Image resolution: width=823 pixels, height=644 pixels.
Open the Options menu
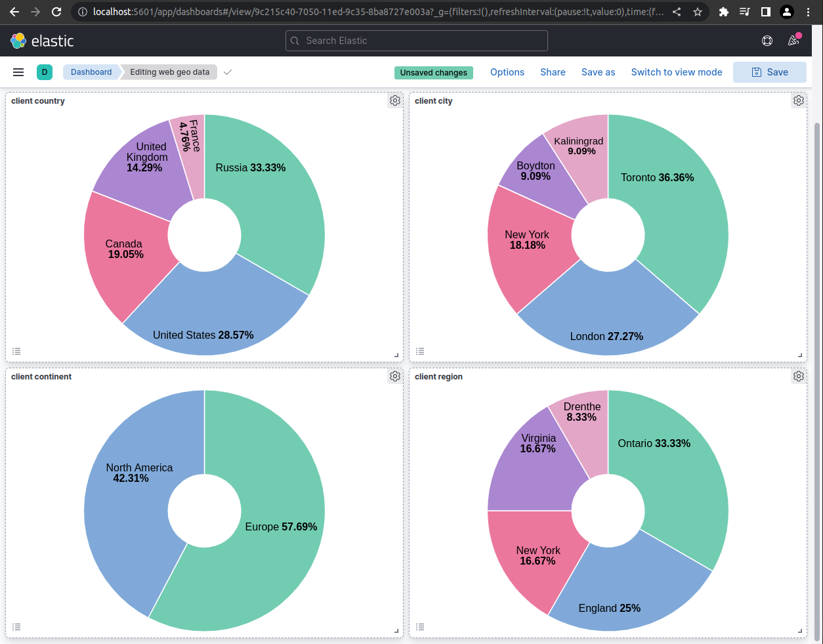[507, 72]
